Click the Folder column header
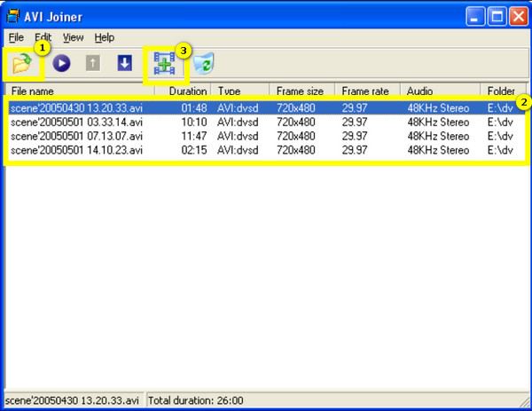532x411 pixels. pos(503,91)
